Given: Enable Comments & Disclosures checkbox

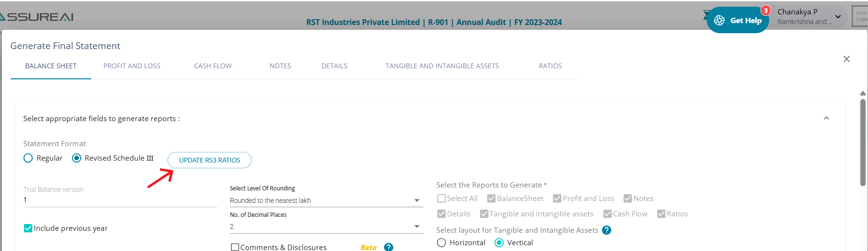Looking at the screenshot, I should click(x=235, y=247).
